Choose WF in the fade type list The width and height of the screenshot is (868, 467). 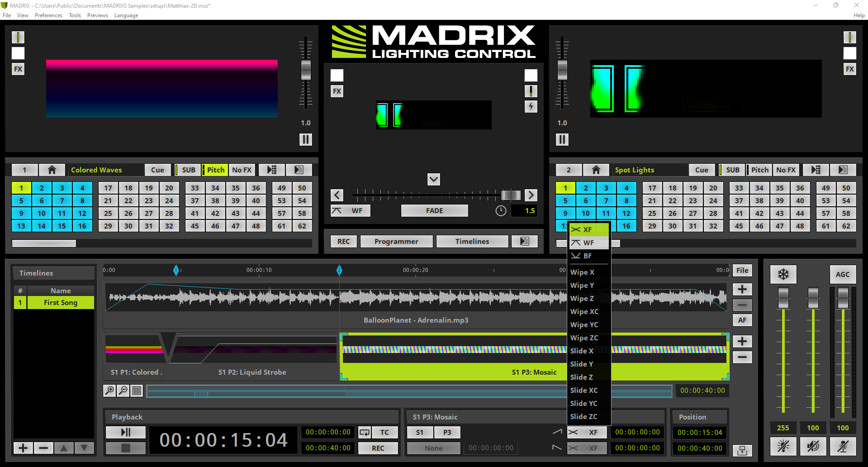pyautogui.click(x=589, y=243)
